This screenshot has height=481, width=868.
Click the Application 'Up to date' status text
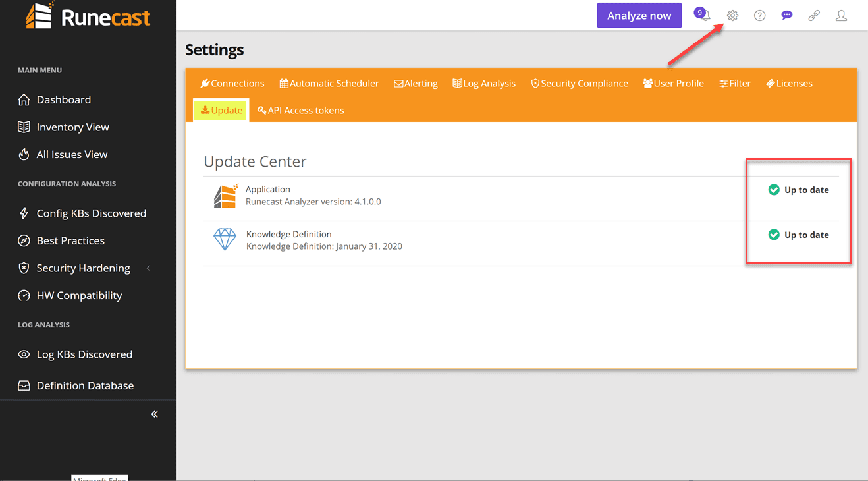point(807,190)
